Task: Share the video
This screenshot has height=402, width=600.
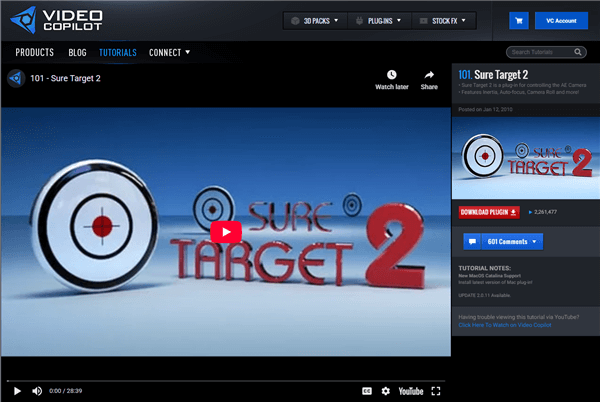Action: [429, 80]
